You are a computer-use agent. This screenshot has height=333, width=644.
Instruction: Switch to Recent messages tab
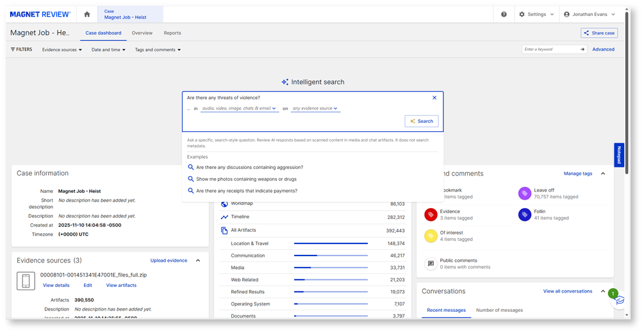(x=446, y=311)
